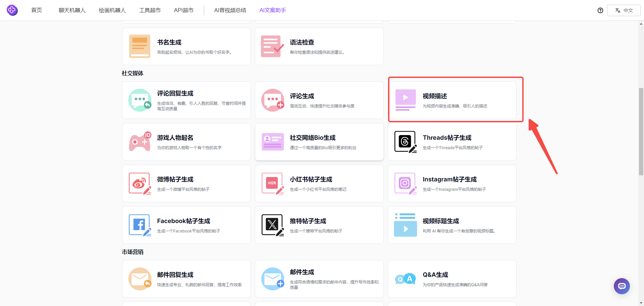This screenshot has height=306, width=644.
Task: Select the AI文案助手 nav item
Action: point(273,10)
